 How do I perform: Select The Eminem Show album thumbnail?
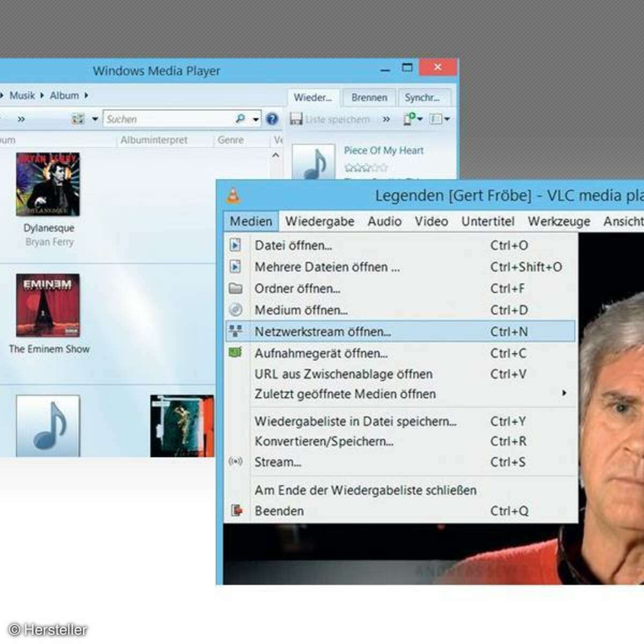[x=48, y=306]
